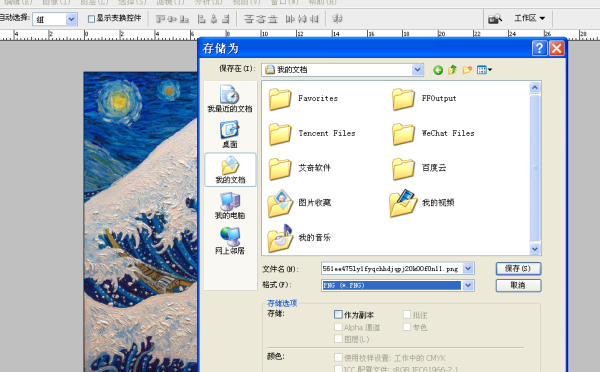Click the 取消 button
This screenshot has width=600, height=372.
[x=518, y=286]
